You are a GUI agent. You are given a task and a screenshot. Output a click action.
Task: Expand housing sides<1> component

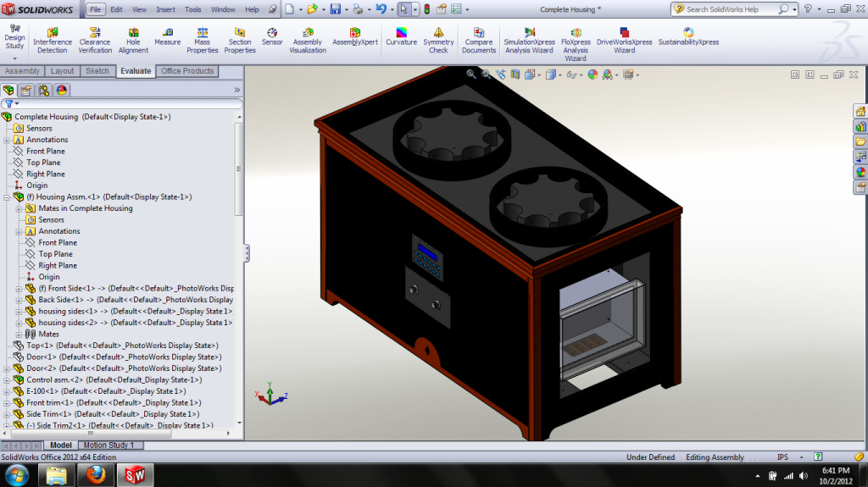tap(19, 312)
